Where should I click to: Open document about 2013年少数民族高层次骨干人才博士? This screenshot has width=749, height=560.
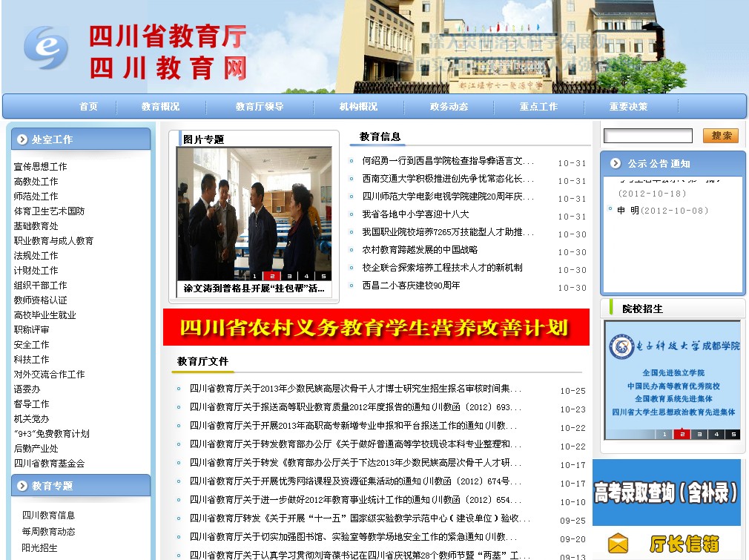[x=355, y=389]
